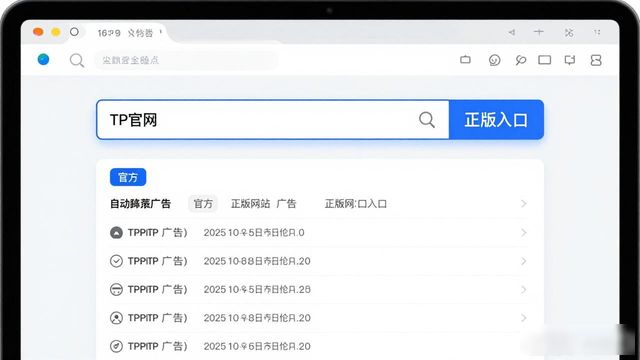Click the 2025 date text ending ".0"
Image resolution: width=640 pixels, height=360 pixels.
(254, 233)
